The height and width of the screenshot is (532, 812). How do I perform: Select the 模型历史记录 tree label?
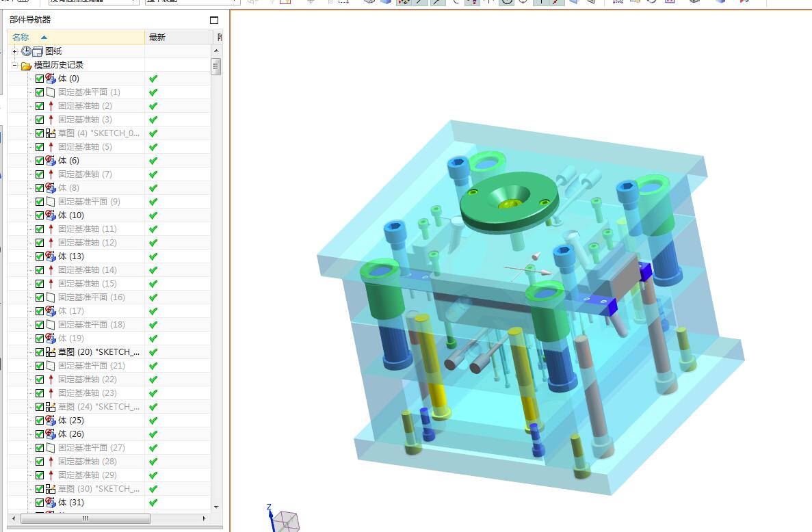click(x=59, y=65)
